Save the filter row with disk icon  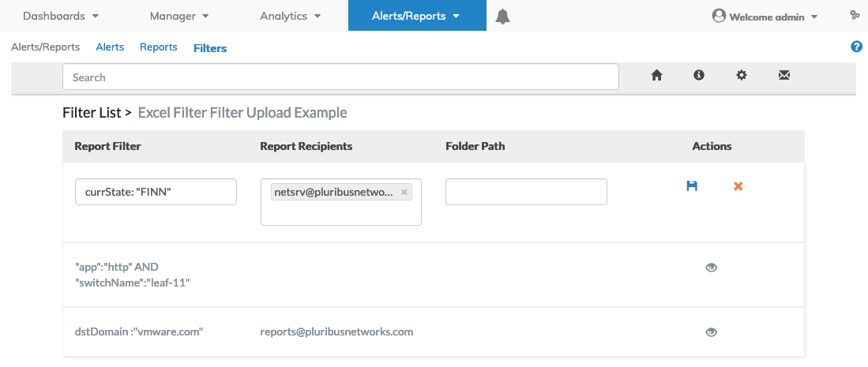pos(692,186)
